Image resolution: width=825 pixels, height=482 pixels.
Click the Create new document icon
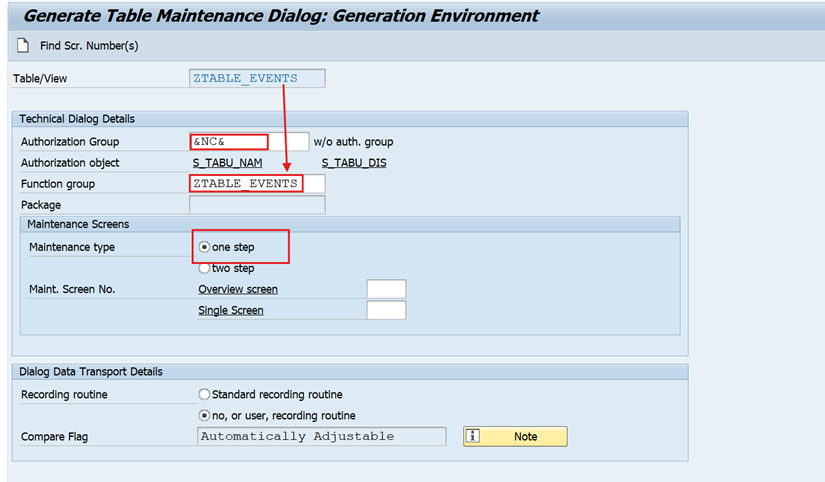pos(23,46)
